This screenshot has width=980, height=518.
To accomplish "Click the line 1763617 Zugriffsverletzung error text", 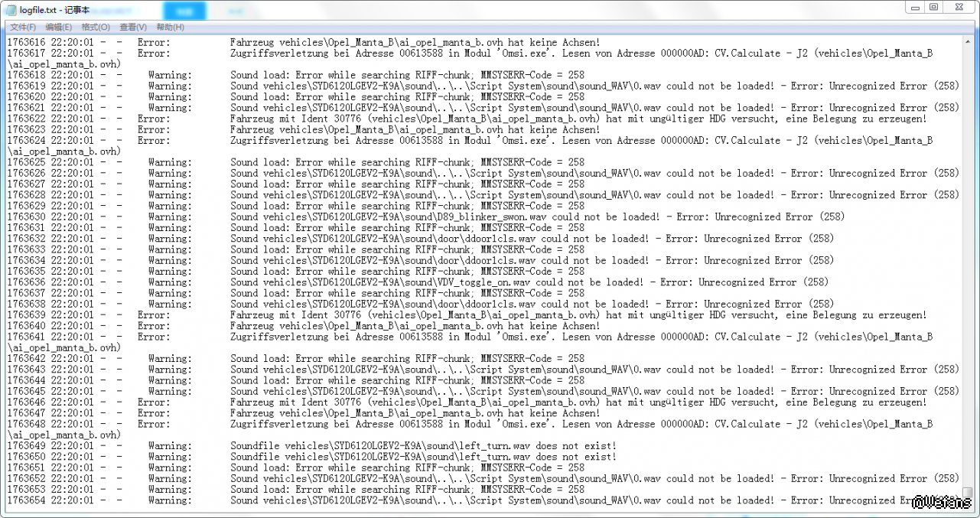I will pos(581,54).
